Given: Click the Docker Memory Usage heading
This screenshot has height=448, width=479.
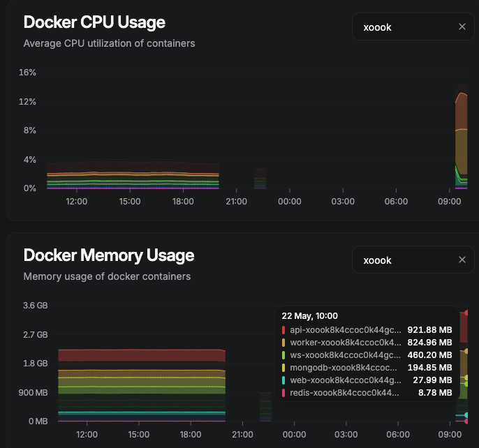Looking at the screenshot, I should (108, 255).
